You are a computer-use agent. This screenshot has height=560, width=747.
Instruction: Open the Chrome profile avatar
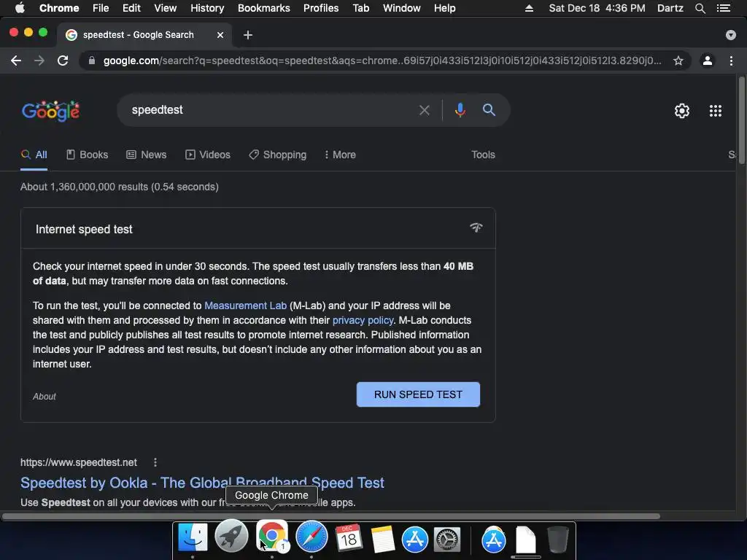(x=708, y=61)
